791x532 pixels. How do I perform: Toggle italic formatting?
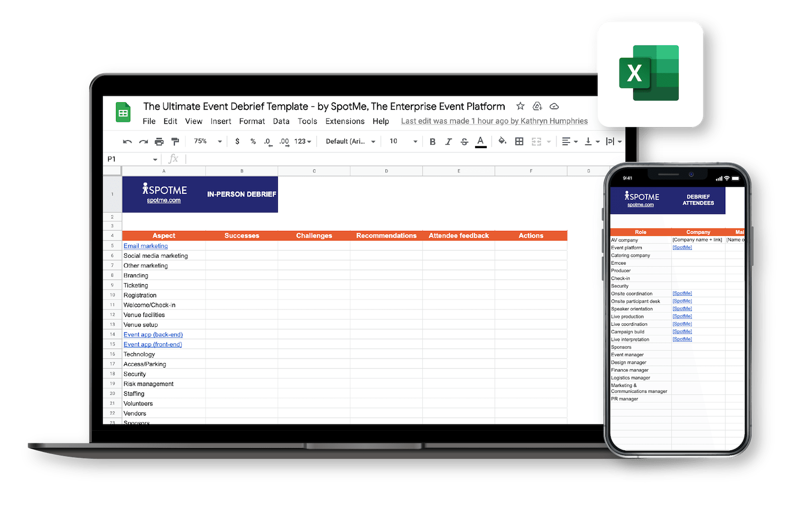point(449,141)
